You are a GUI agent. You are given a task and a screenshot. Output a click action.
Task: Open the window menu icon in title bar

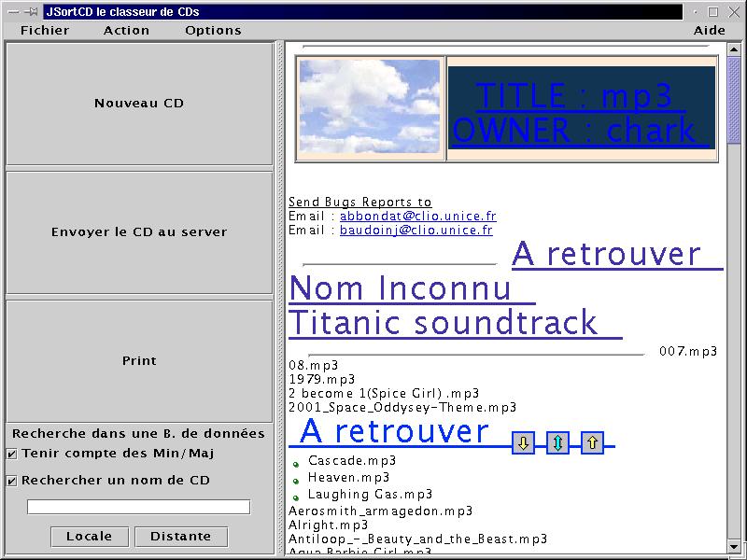click(12, 12)
